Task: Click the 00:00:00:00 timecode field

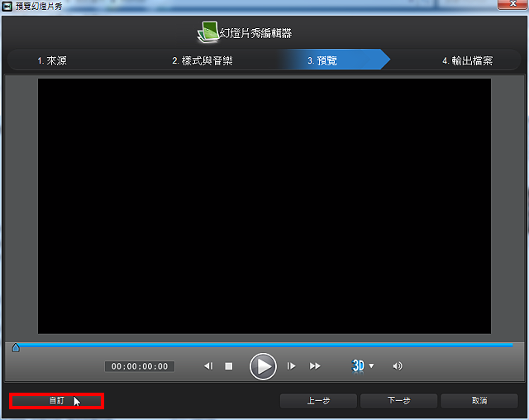Action: pyautogui.click(x=140, y=366)
